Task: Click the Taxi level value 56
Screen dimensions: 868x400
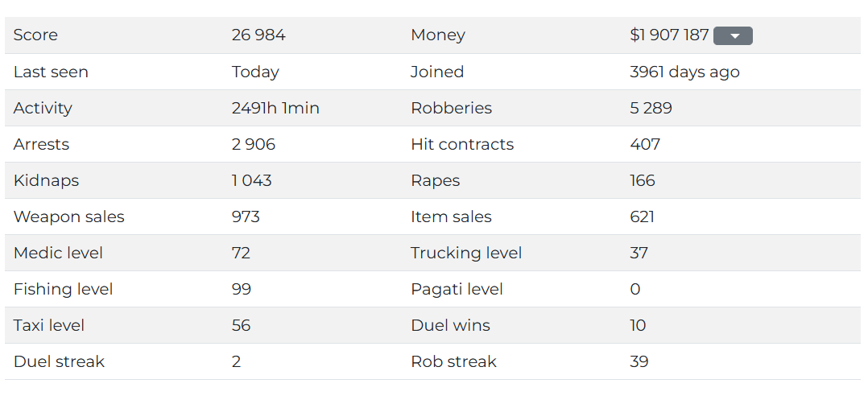Action: point(242,325)
